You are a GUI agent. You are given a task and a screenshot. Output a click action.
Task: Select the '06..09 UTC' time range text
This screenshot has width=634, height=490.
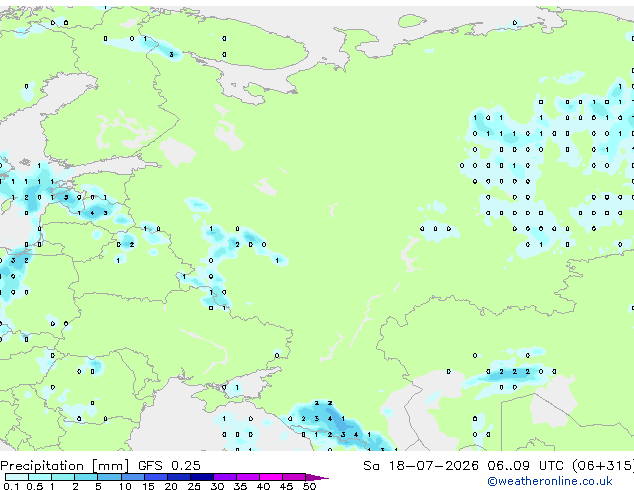pyautogui.click(x=525, y=466)
